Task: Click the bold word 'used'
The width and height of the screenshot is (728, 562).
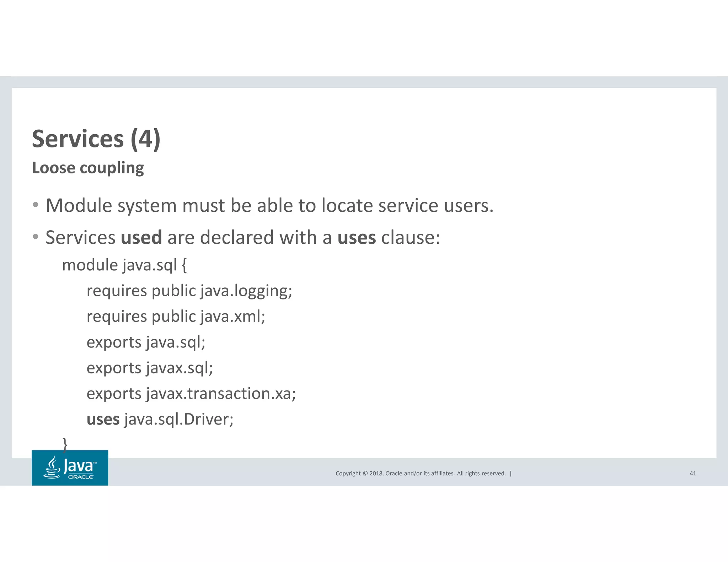Action: [141, 237]
